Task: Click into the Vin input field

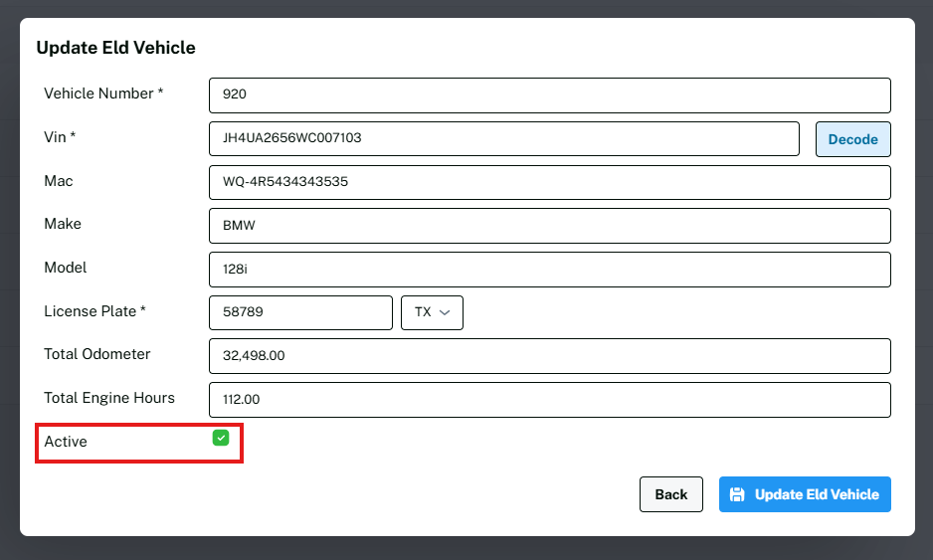Action: tap(503, 139)
